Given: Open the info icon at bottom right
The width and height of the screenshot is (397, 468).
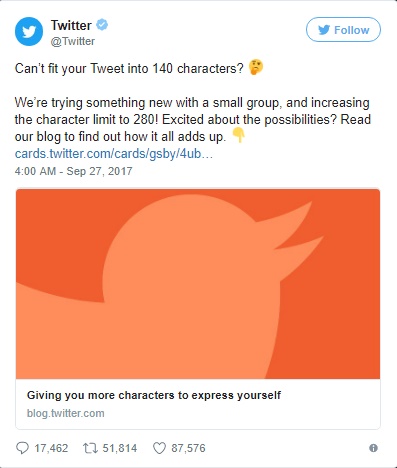Looking at the screenshot, I should tap(373, 448).
